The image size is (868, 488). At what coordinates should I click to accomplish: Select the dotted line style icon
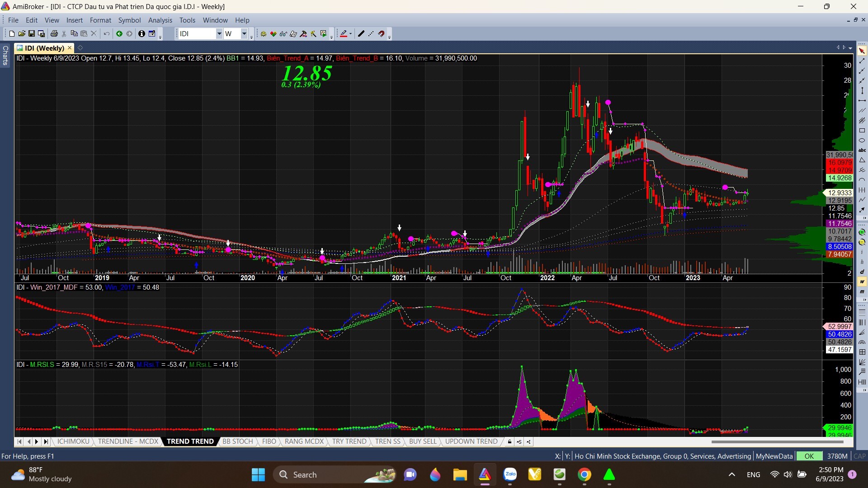371,33
